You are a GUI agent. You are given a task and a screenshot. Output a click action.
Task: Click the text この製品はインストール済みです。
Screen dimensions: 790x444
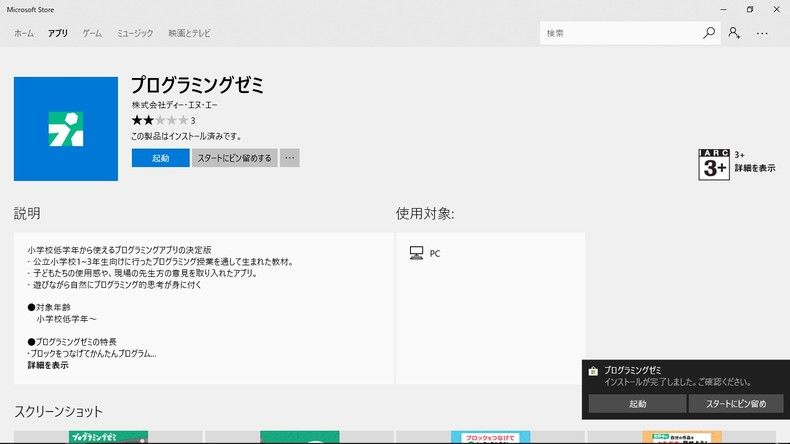[187, 136]
